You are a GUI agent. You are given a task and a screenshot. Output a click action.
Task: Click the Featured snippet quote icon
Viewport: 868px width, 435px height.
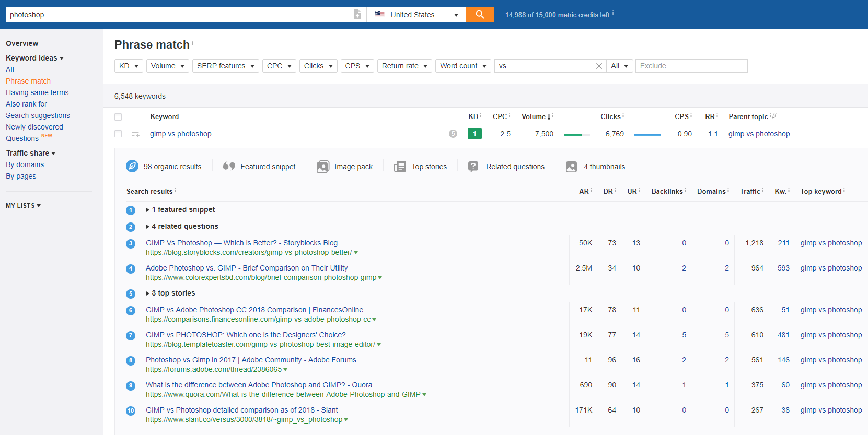229,166
